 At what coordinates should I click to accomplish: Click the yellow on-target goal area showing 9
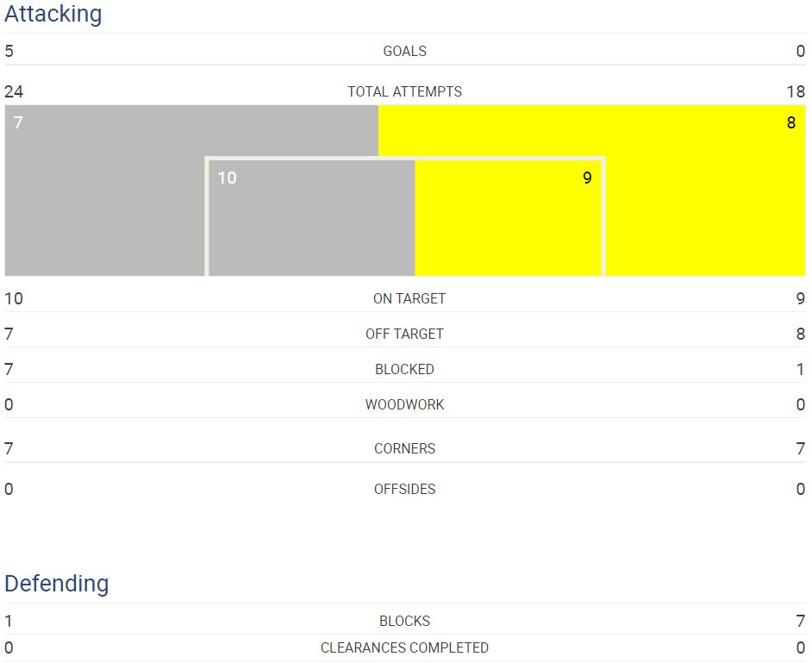tap(508, 217)
